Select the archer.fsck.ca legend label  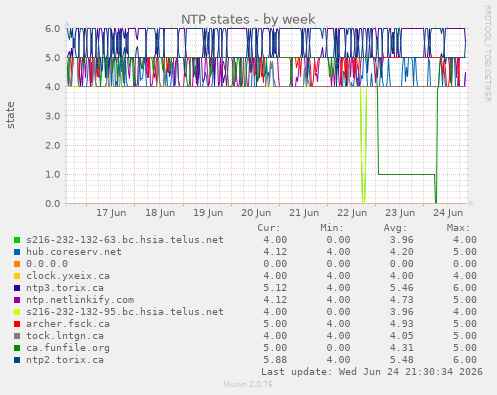click(68, 324)
